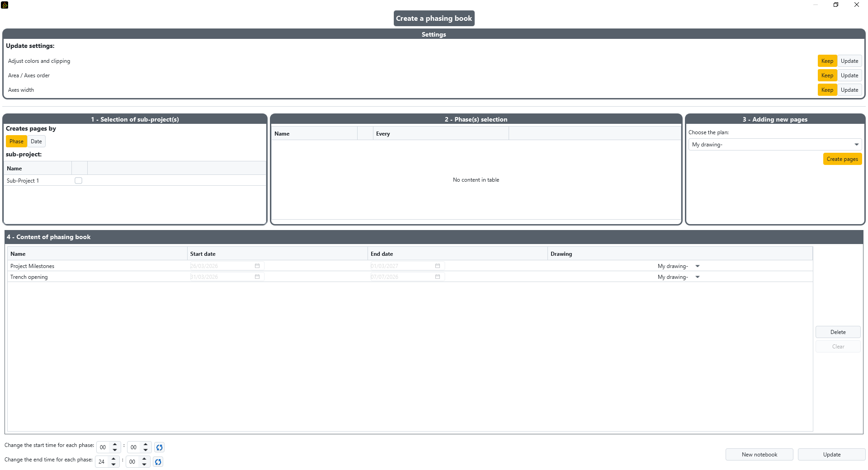Sort by Start date column header

pyautogui.click(x=277, y=254)
